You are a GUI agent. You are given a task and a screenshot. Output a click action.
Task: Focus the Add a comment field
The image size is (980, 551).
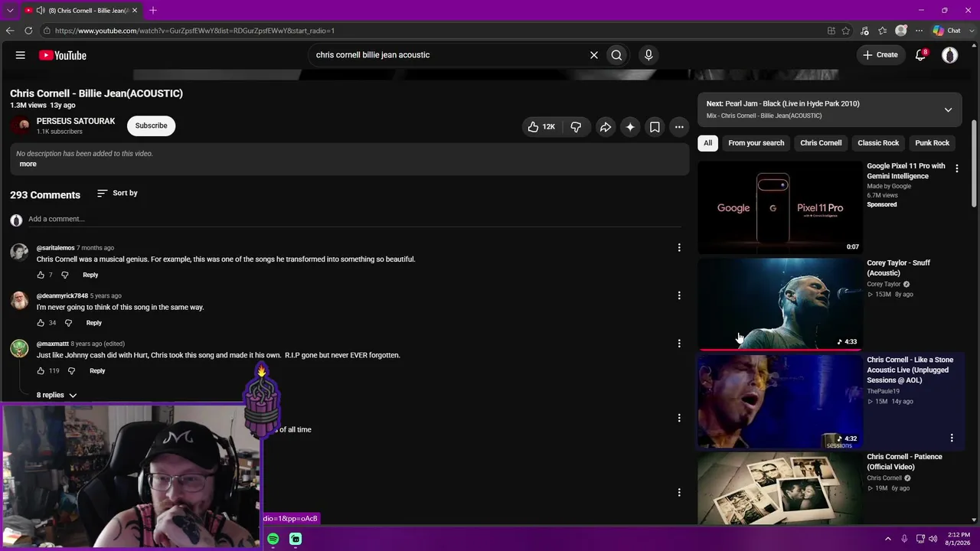pos(354,219)
